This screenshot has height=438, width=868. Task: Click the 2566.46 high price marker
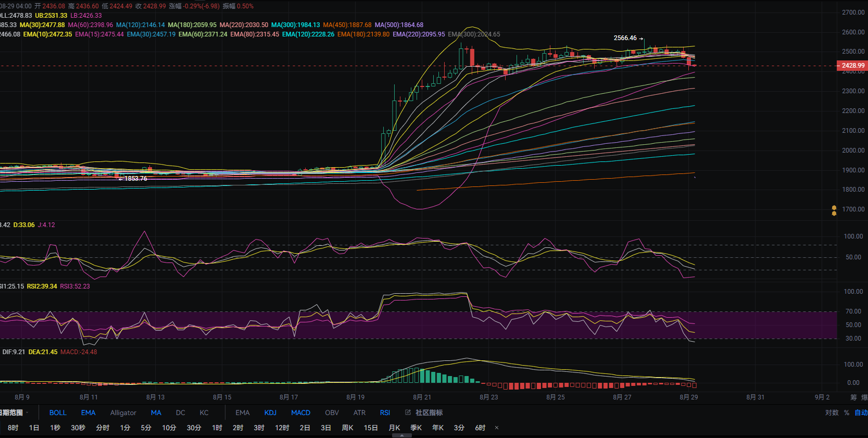[x=625, y=38]
